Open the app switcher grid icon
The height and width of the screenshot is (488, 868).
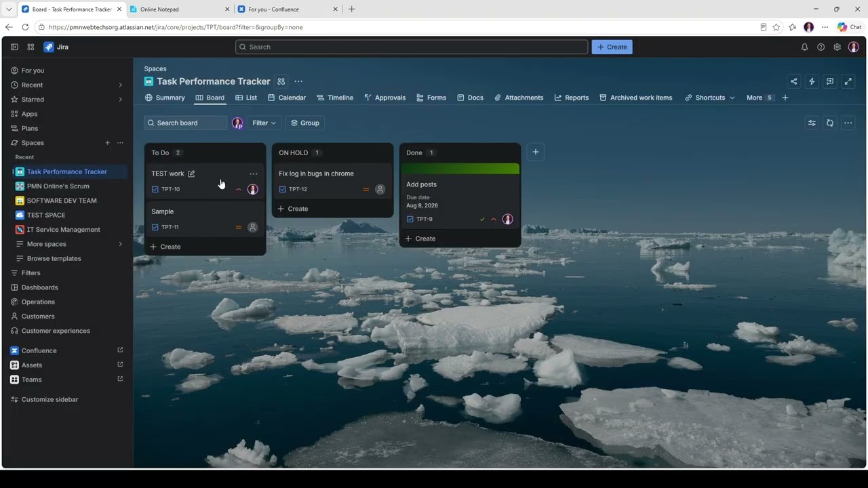(31, 47)
